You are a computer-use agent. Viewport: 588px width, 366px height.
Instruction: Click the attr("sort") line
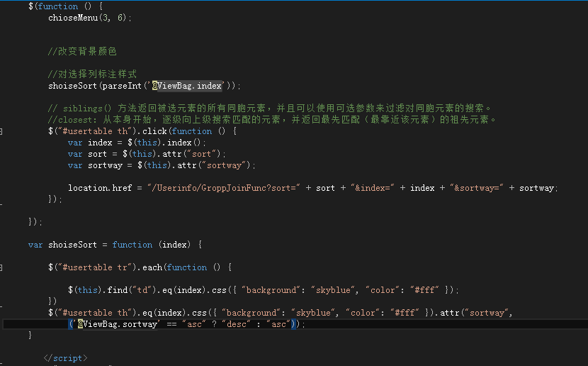pos(198,154)
